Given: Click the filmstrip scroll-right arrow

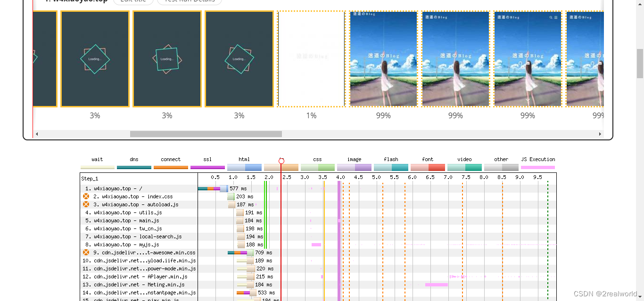Looking at the screenshot, I should [x=600, y=134].
